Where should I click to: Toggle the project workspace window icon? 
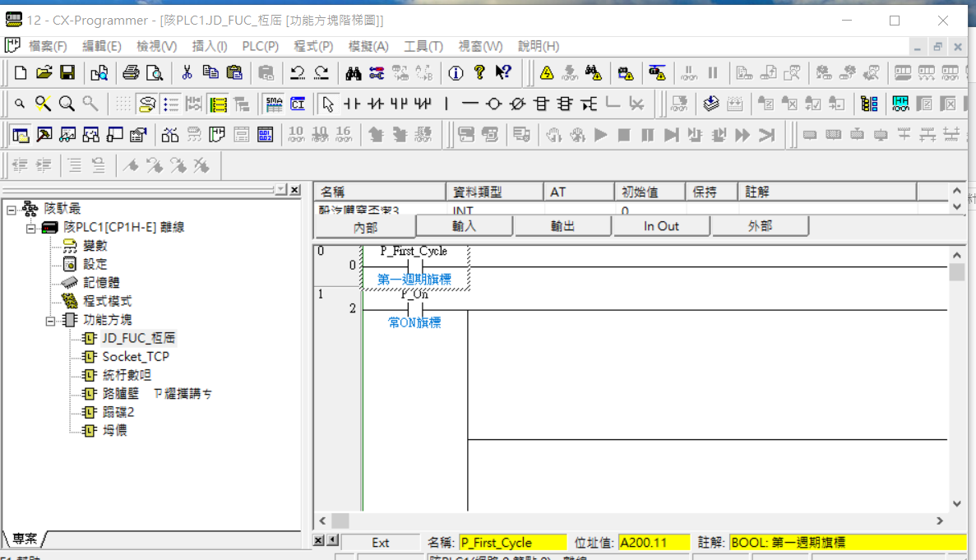point(21,135)
